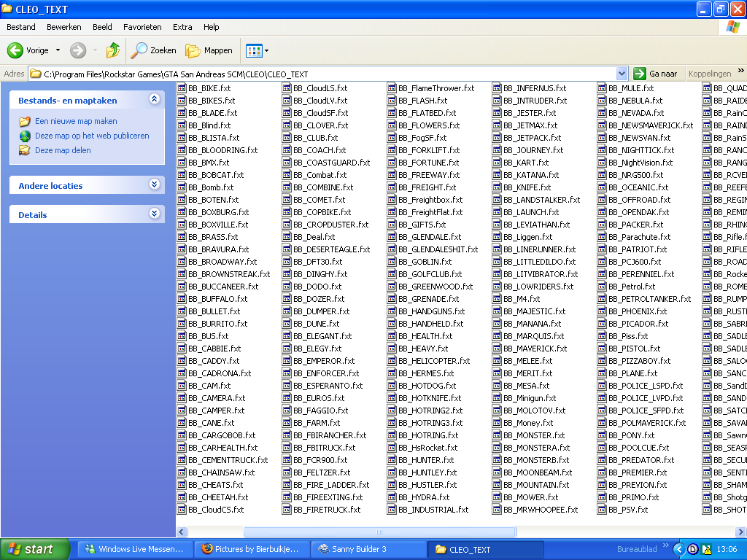Select the BB_NEWSMAVERICK.fxt file name

[651, 125]
